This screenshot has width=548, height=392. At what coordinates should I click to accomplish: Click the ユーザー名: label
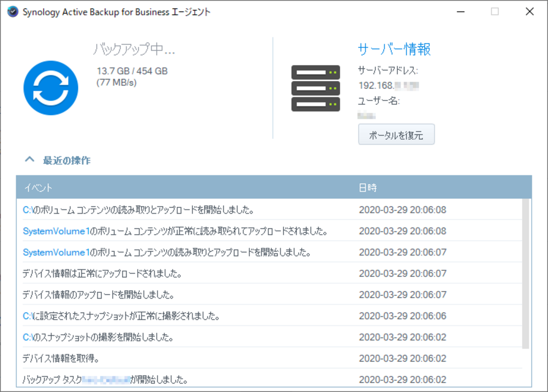(x=379, y=101)
